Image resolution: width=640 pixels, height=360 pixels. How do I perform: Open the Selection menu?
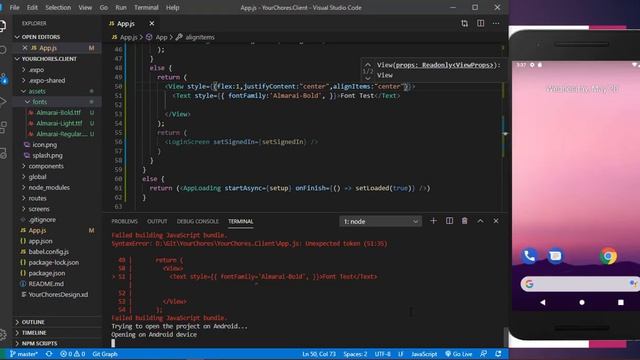click(x=58, y=7)
